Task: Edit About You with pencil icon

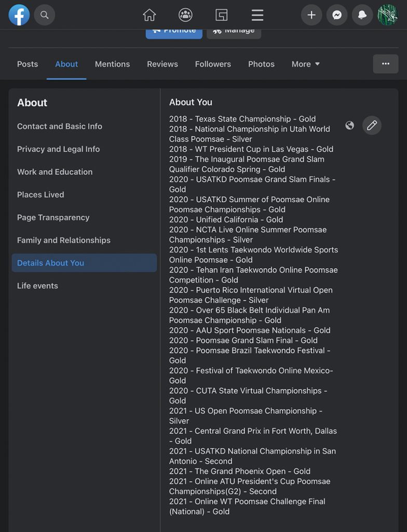Action: [372, 125]
